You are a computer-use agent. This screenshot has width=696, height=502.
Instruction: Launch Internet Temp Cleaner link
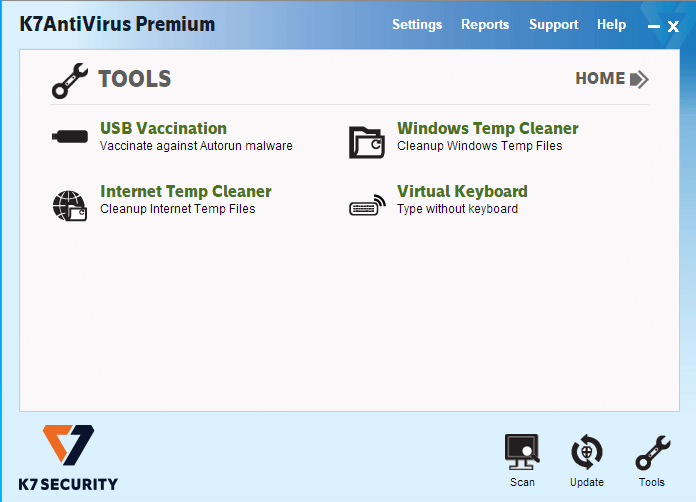(x=186, y=191)
